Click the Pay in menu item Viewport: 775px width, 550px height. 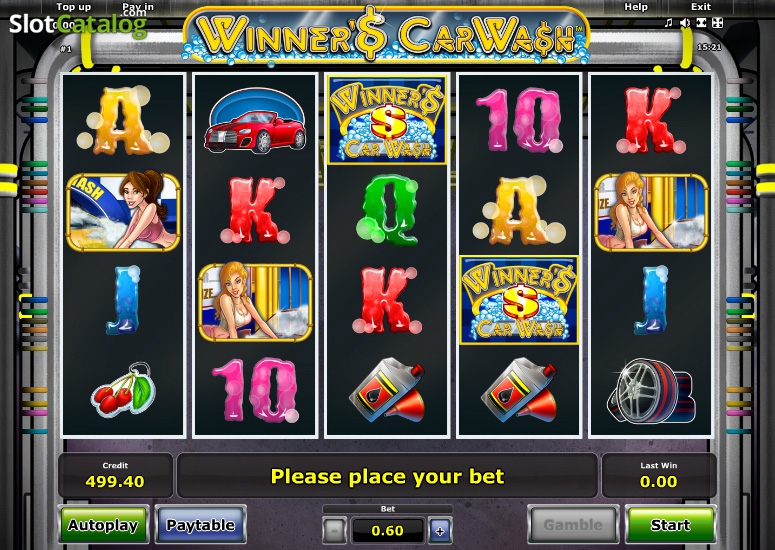pos(137,7)
